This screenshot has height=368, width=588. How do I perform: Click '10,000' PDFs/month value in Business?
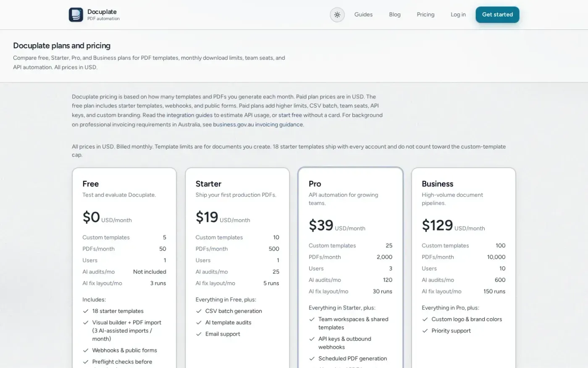tap(496, 257)
